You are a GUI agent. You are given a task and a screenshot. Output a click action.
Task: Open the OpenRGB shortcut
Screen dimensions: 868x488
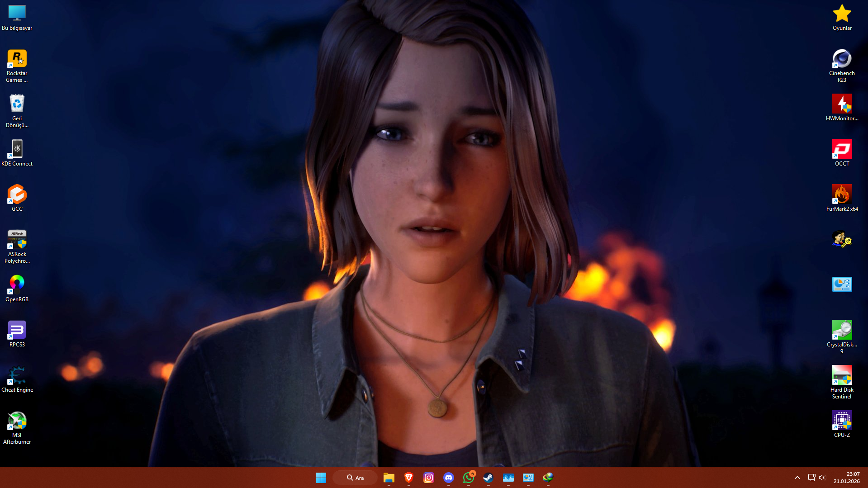tap(17, 289)
